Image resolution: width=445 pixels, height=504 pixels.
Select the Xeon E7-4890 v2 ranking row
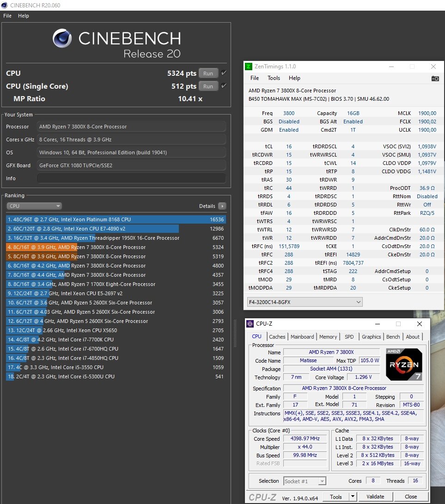[116, 229]
